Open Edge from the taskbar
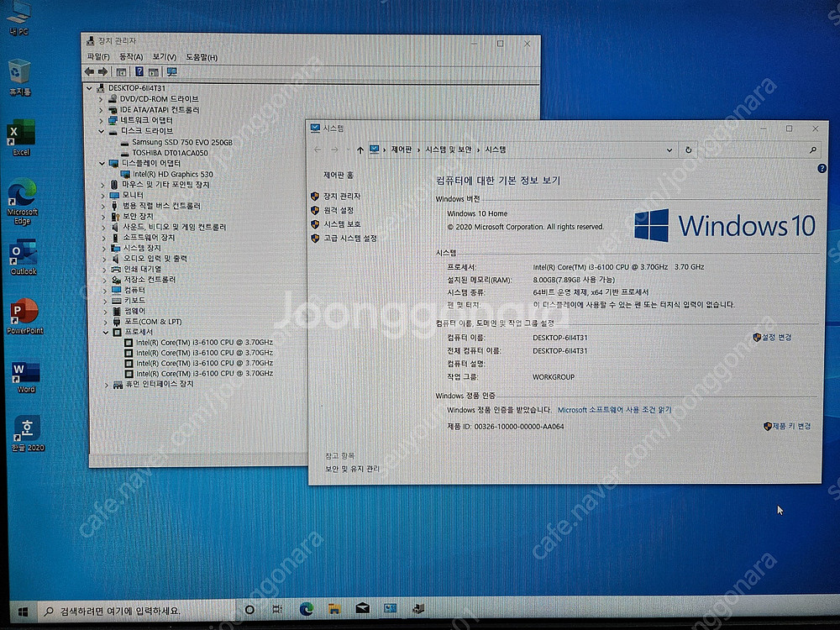Image resolution: width=840 pixels, height=630 pixels. pyautogui.click(x=307, y=608)
